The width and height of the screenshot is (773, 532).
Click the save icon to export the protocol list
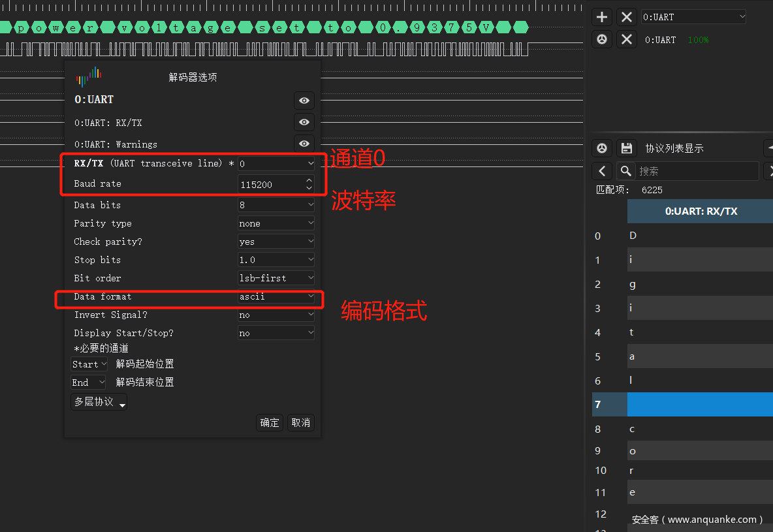[x=626, y=148]
